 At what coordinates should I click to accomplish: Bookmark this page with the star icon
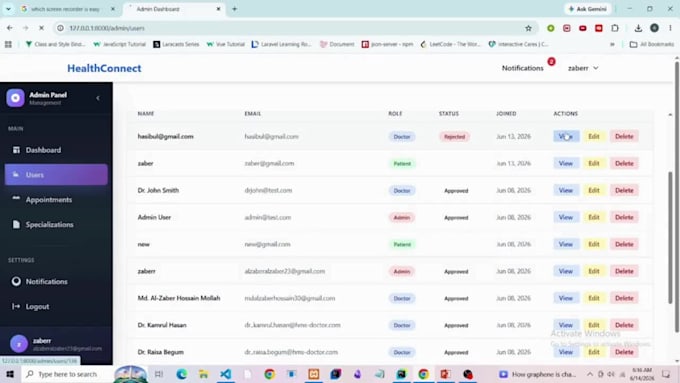pyautogui.click(x=528, y=28)
